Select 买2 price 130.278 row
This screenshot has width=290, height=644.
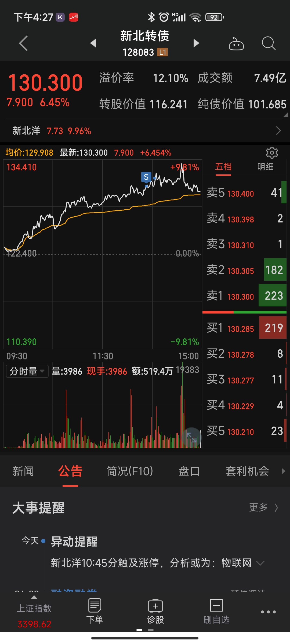point(244,354)
